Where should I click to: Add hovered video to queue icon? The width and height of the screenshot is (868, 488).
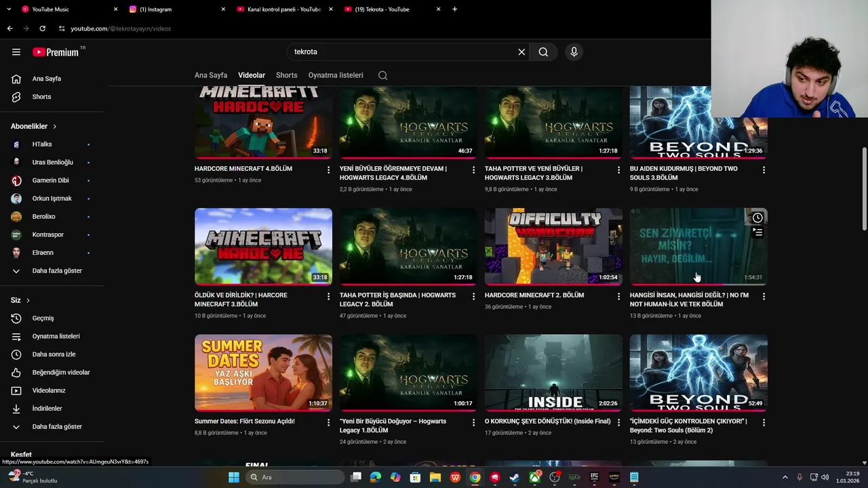[x=757, y=232]
